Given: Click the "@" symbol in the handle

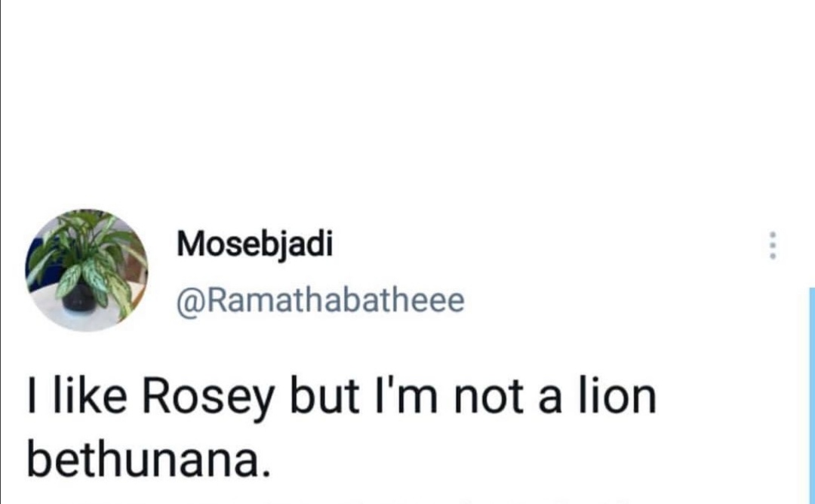Looking at the screenshot, I should click(x=186, y=302).
